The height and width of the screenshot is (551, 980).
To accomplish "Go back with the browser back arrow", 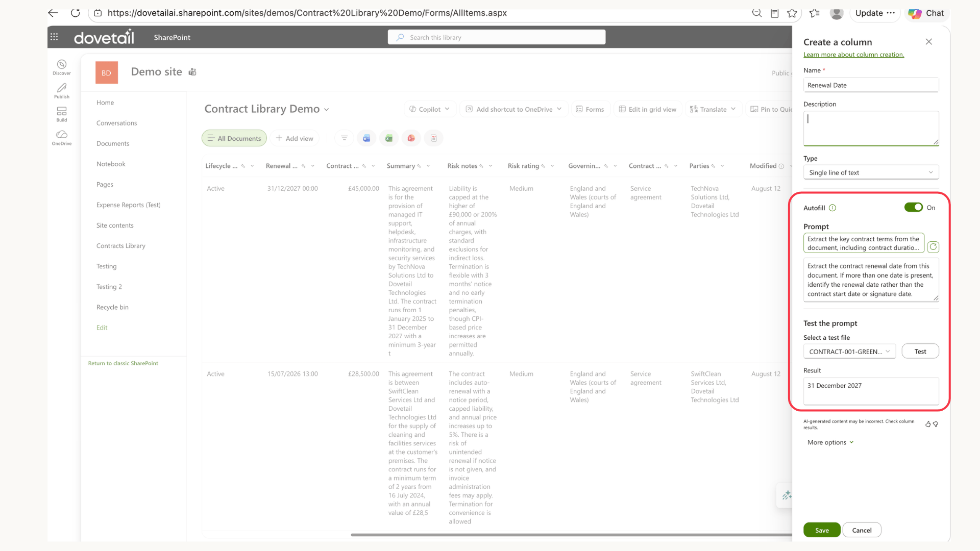I will click(x=53, y=13).
